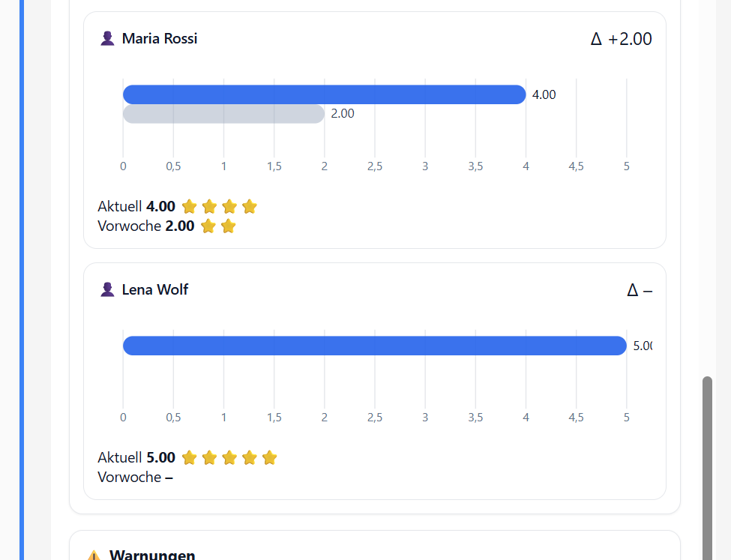This screenshot has width=731, height=560.
Task: Click the warning triangle icon next to Warnungen
Action: tap(94, 556)
